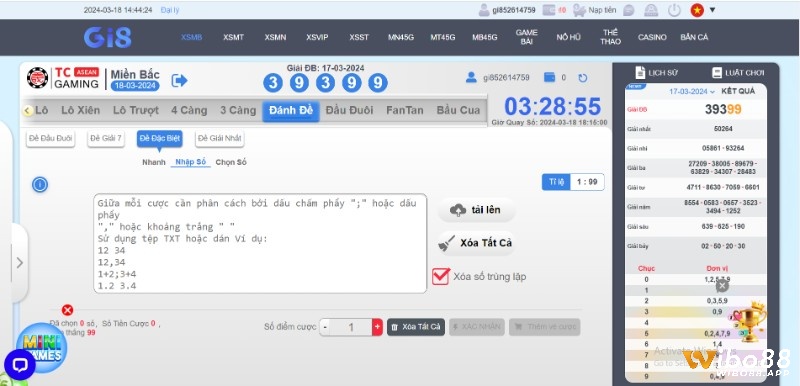The height and width of the screenshot is (386, 800).
Task: Open the live chat support bubble
Action: (19, 365)
